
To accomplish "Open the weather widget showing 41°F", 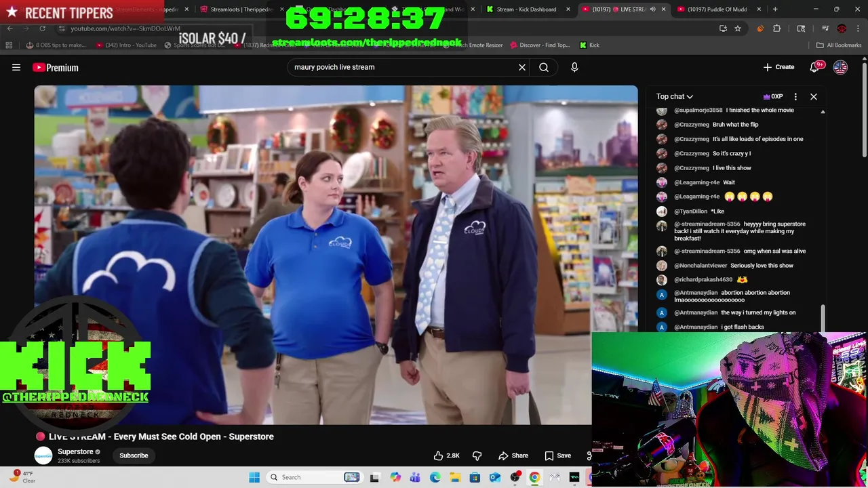I will click(23, 477).
